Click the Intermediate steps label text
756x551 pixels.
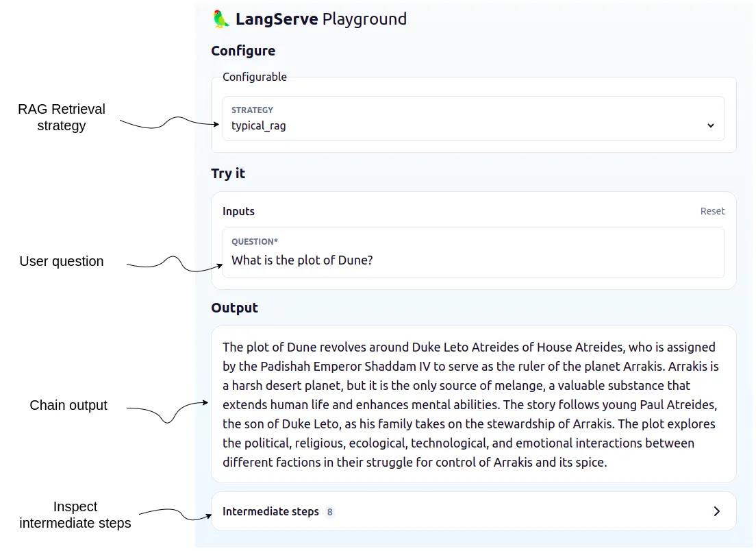270,511
